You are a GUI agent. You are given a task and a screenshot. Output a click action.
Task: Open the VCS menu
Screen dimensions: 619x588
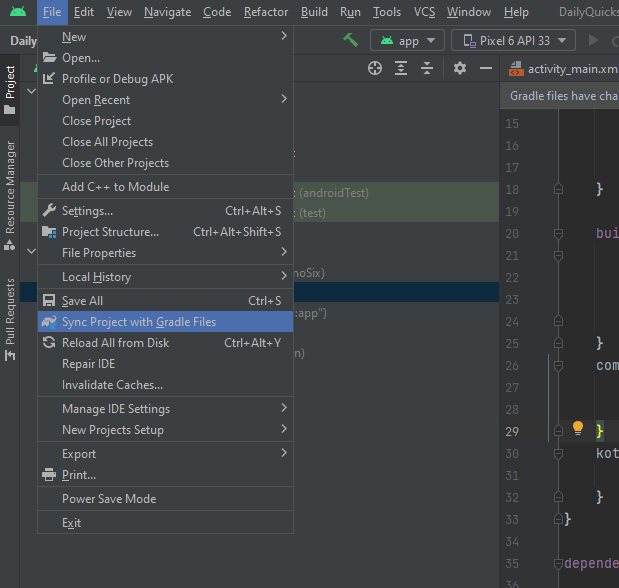tap(424, 12)
